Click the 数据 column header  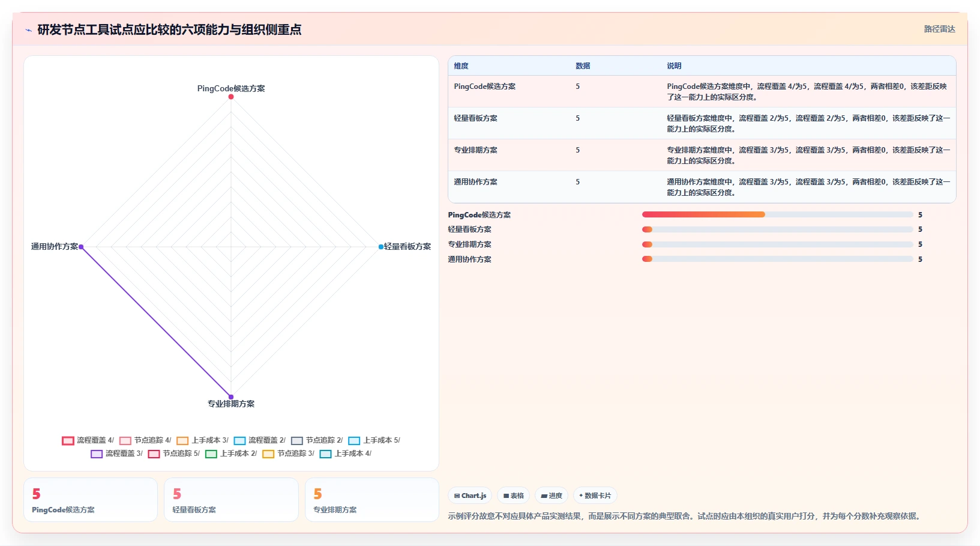tap(583, 66)
